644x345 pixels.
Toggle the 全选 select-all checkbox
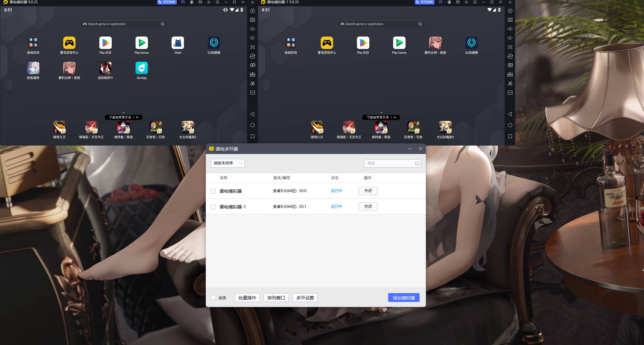coord(213,298)
